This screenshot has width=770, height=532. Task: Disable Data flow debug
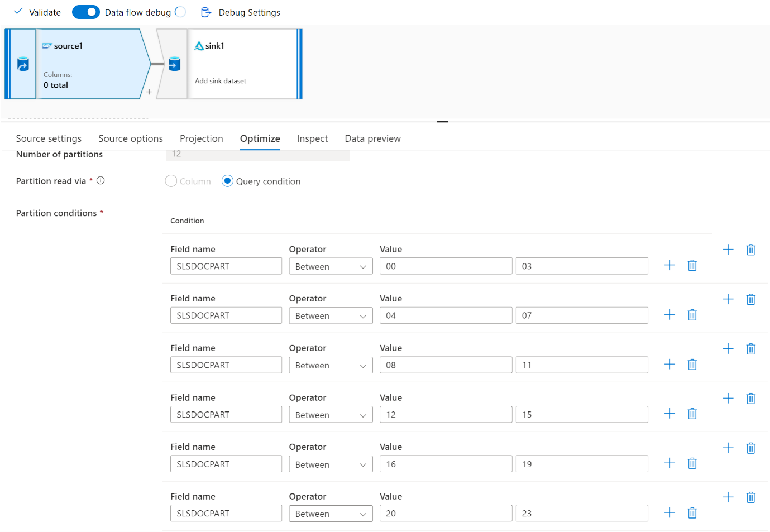click(85, 12)
